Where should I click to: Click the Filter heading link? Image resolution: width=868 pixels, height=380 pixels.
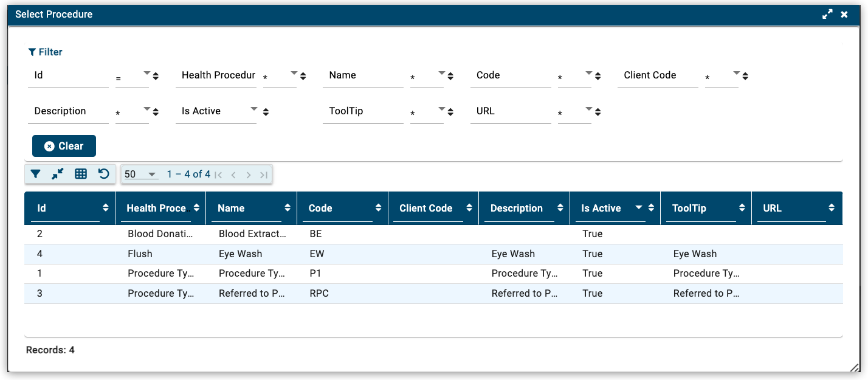coord(46,52)
